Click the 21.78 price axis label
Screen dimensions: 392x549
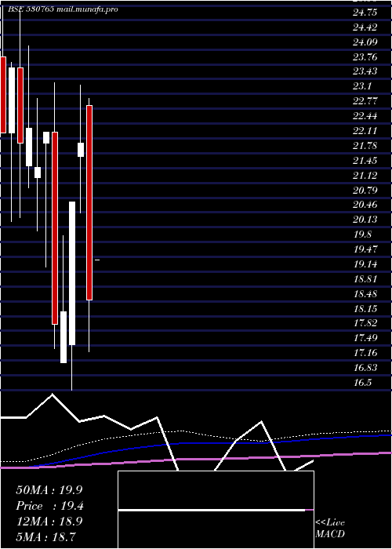coord(365,146)
